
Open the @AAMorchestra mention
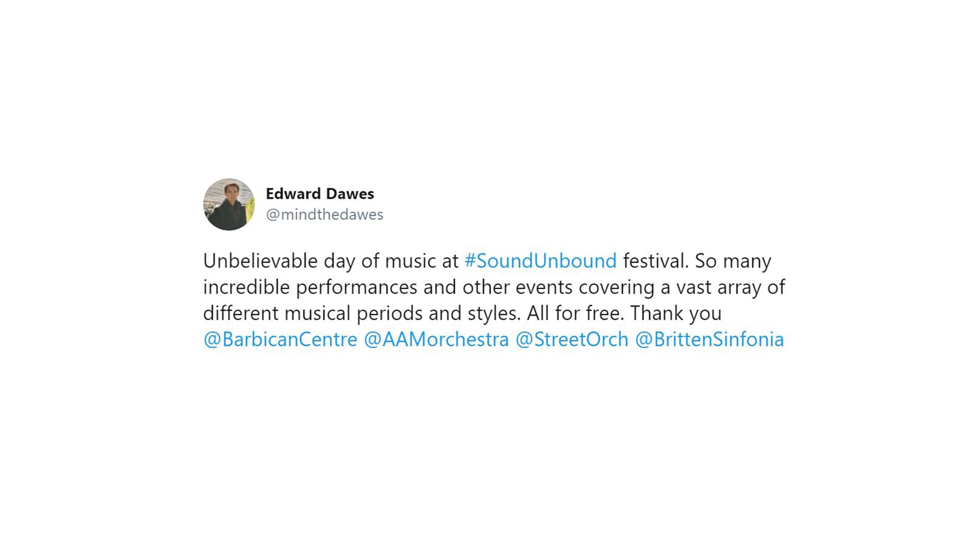[436, 339]
